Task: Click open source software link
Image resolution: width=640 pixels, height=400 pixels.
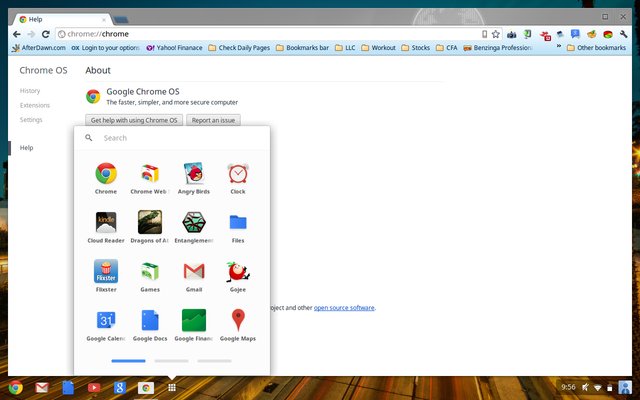Action: tap(344, 308)
